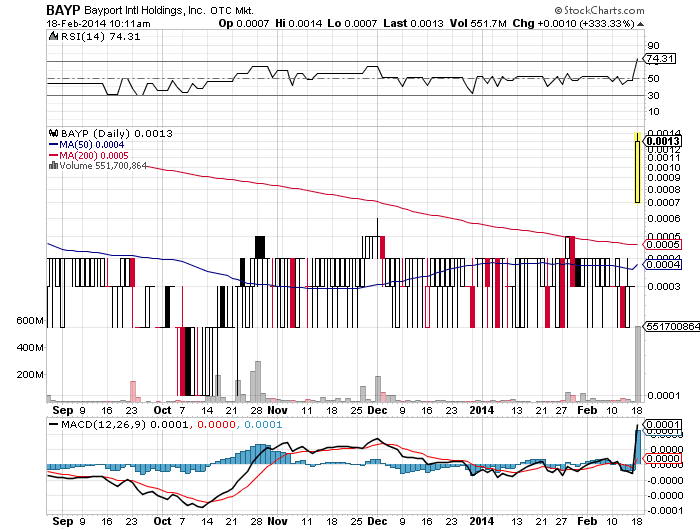Click the Last 0.0013 price
The width and height of the screenshot is (700, 530).
tap(413, 23)
